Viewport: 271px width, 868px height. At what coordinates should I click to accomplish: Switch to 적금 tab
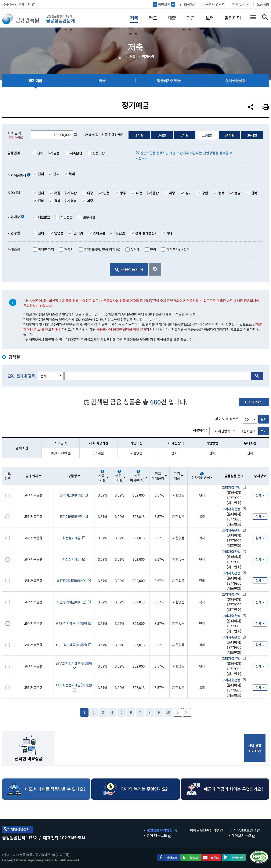click(x=102, y=80)
